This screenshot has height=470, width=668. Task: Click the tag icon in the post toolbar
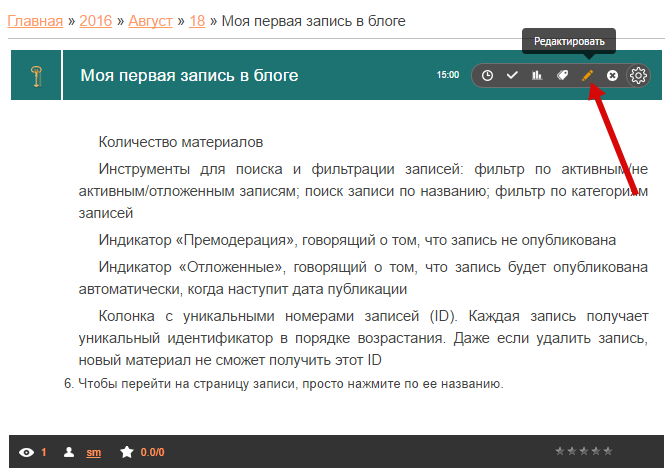point(562,75)
